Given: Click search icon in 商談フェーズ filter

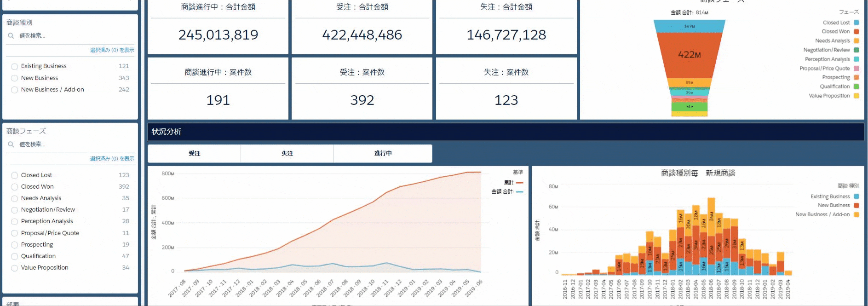Looking at the screenshot, I should coord(11,144).
